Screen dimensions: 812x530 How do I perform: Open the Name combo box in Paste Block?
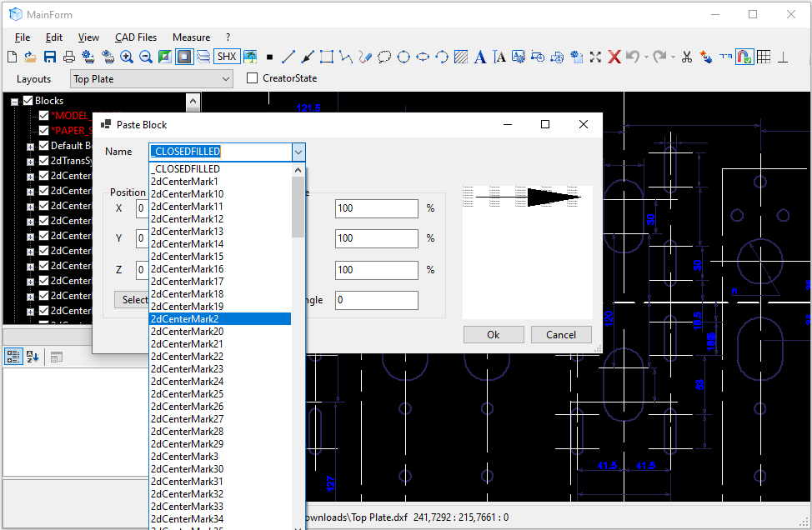298,152
